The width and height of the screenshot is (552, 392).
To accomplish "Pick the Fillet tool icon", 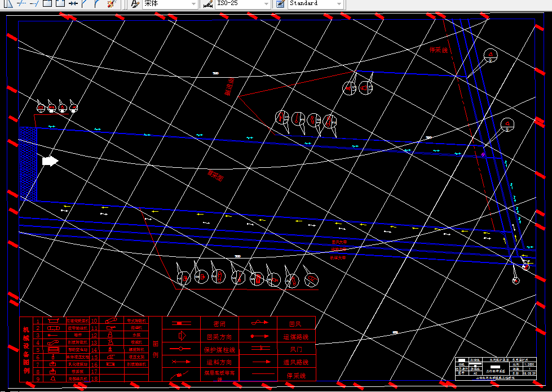I will [97, 3].
